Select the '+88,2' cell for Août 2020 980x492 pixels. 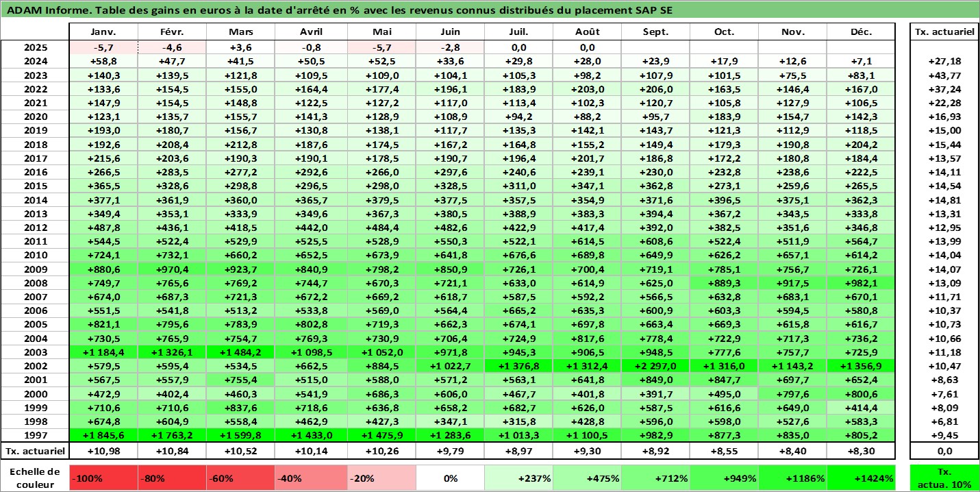587,116
